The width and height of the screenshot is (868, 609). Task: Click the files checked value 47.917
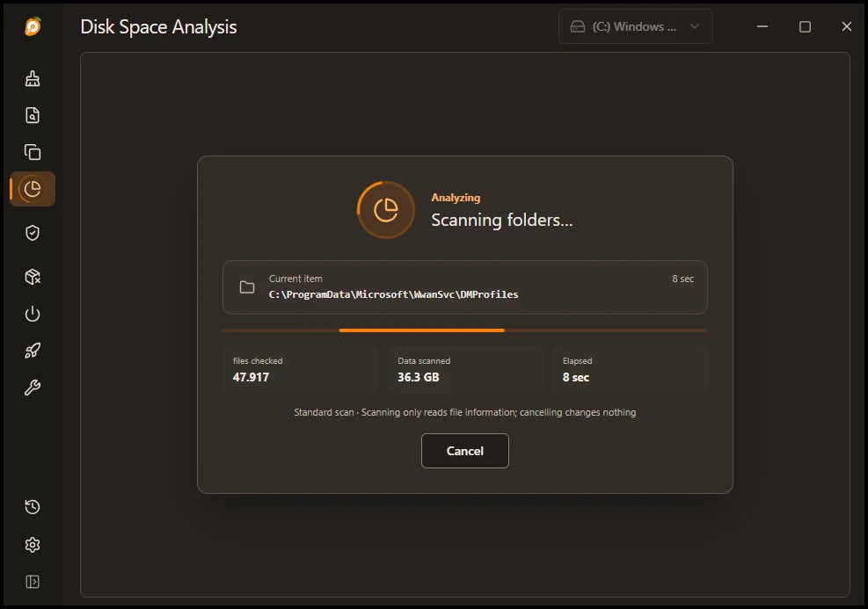(251, 377)
